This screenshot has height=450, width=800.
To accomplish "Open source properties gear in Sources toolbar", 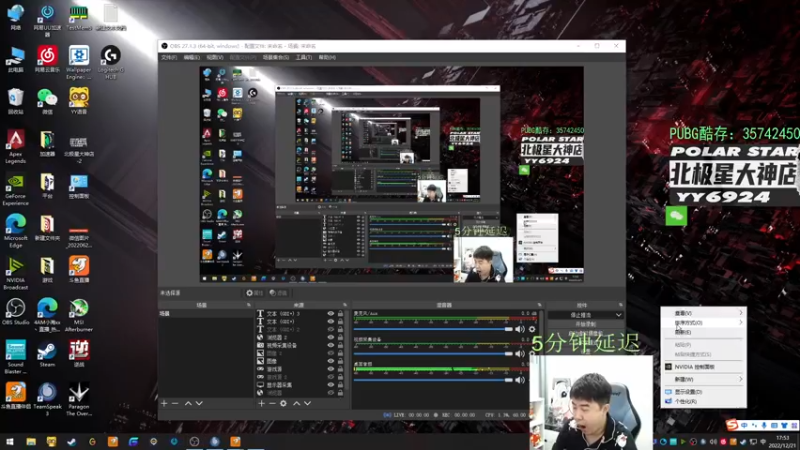I will [x=283, y=403].
